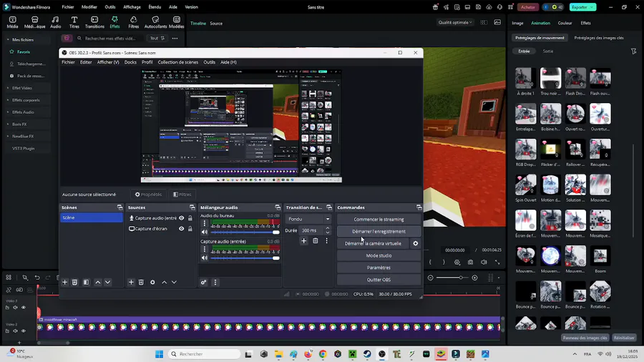Add a new source in OBS Sources dock
Screen dimensions: 644x362
click(x=131, y=283)
